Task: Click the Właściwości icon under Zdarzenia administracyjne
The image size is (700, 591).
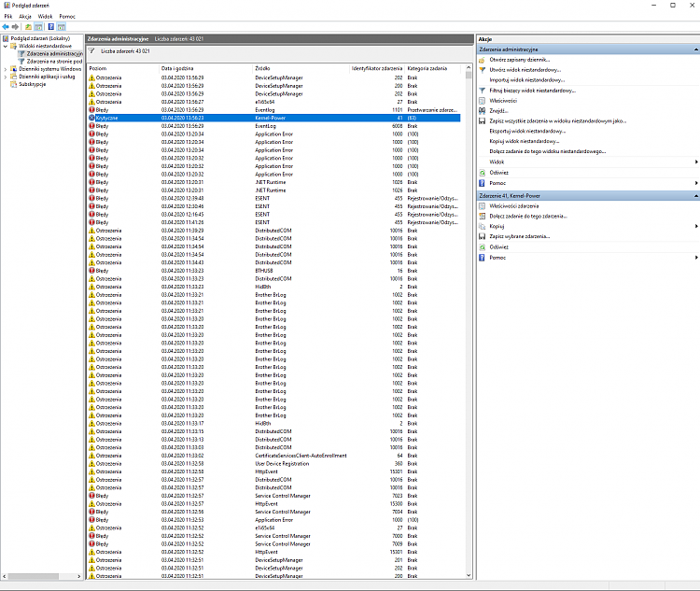Action: 483,101
